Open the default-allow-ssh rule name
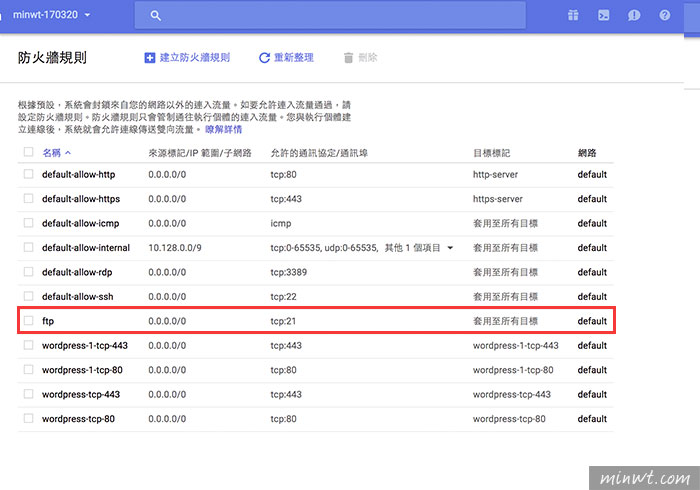Screen dimensions: 700x490 [x=78, y=297]
